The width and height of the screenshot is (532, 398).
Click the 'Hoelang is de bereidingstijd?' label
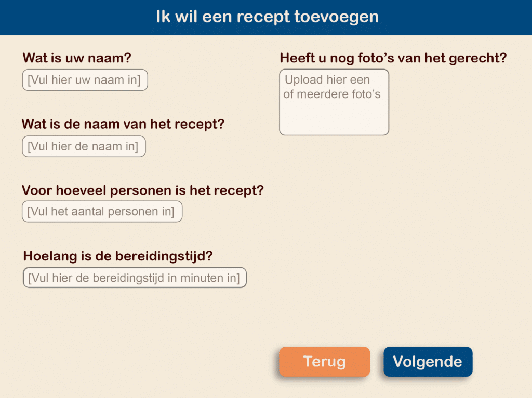[118, 256]
